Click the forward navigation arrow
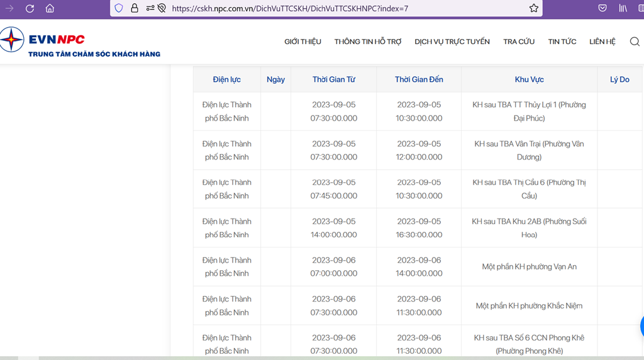644x360 pixels. tap(9, 8)
